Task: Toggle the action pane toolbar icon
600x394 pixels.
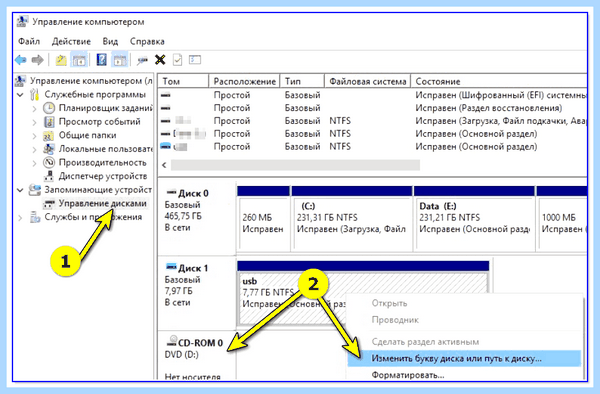Action: [119, 60]
